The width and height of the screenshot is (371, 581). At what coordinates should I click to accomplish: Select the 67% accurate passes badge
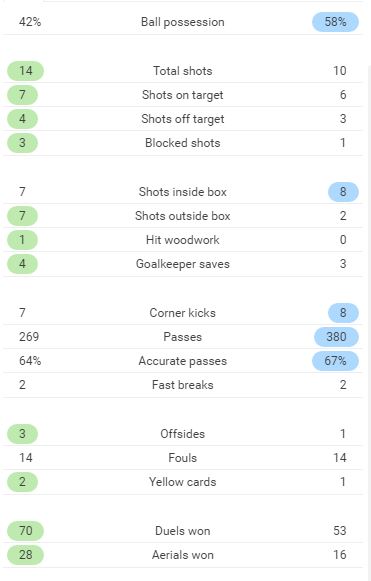[335, 361]
